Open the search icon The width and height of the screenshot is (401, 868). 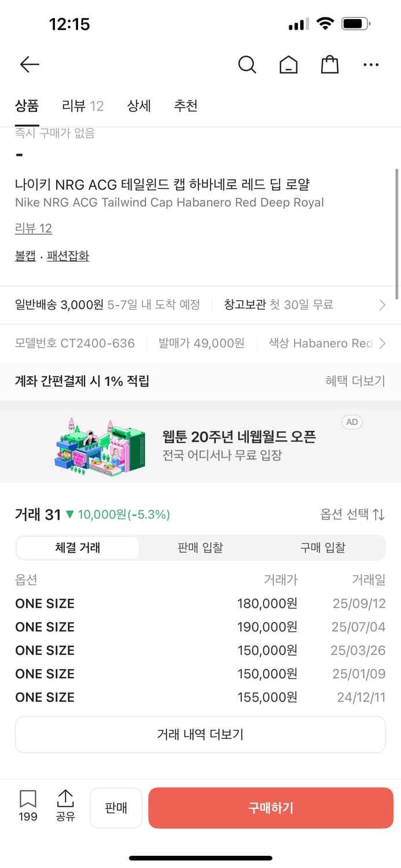247,65
